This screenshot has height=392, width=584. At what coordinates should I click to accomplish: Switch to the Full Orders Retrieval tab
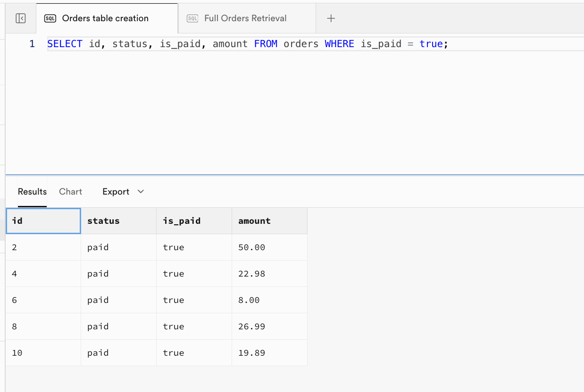coord(245,18)
